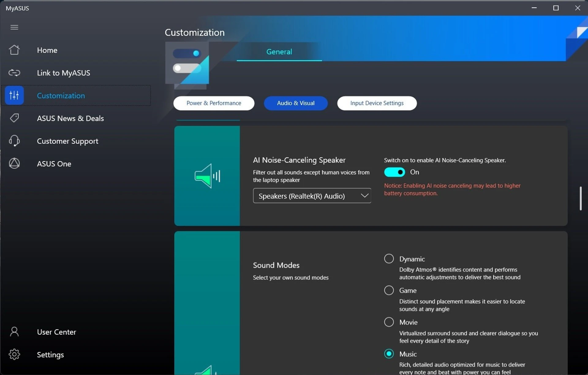
Task: Select the Power & Performance category
Action: (214, 103)
